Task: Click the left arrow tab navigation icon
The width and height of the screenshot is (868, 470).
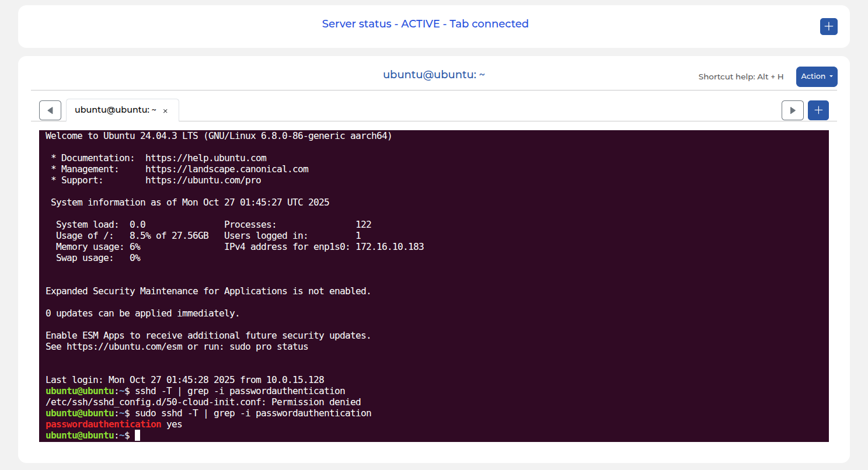Action: click(50, 110)
